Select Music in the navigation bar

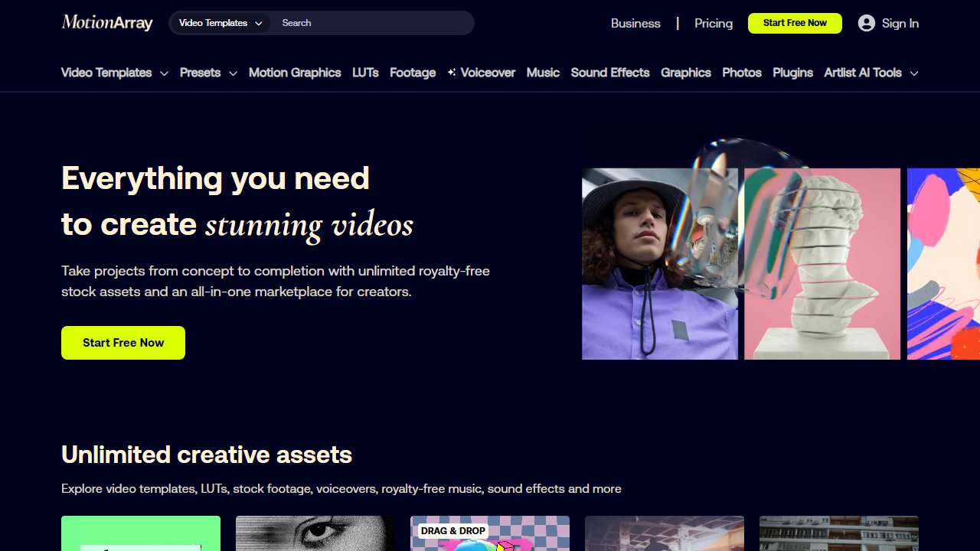pyautogui.click(x=543, y=73)
